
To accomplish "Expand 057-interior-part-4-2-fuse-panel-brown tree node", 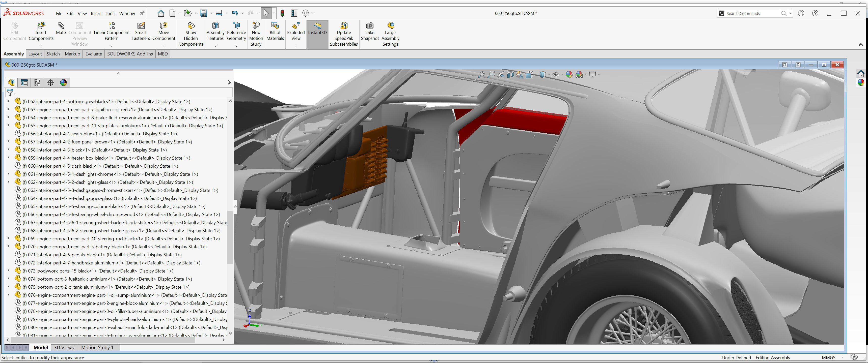I will click(8, 142).
